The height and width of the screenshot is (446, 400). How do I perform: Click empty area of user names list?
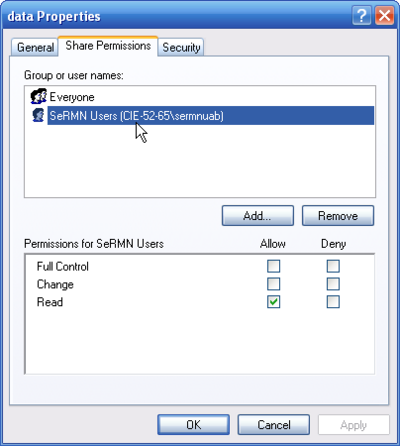pos(200,162)
